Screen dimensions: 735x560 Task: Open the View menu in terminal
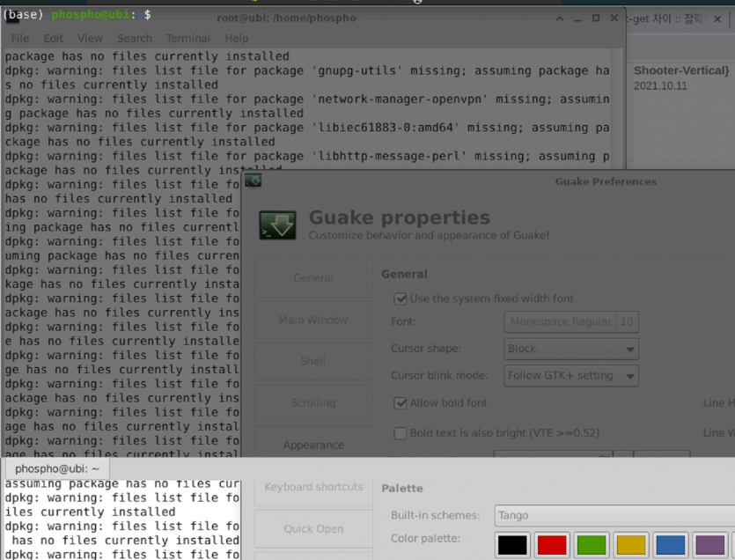pyautogui.click(x=90, y=39)
